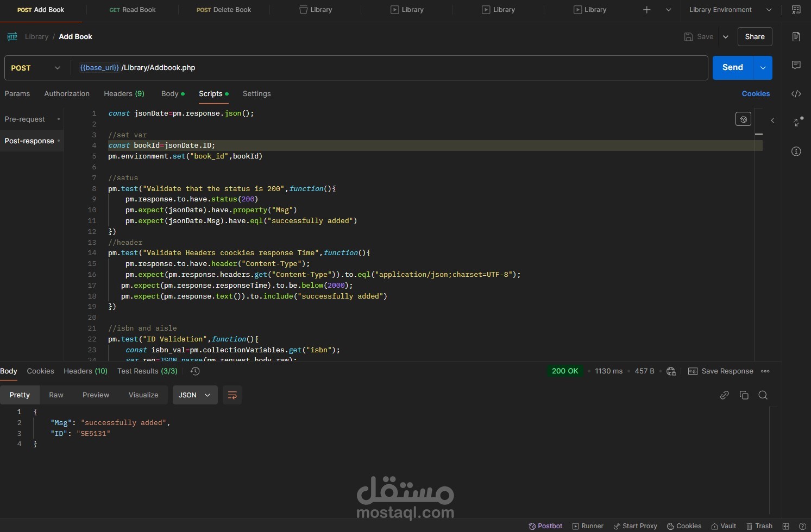Open the Library Environment selector
Image resolution: width=811 pixels, height=532 pixels.
coord(730,10)
